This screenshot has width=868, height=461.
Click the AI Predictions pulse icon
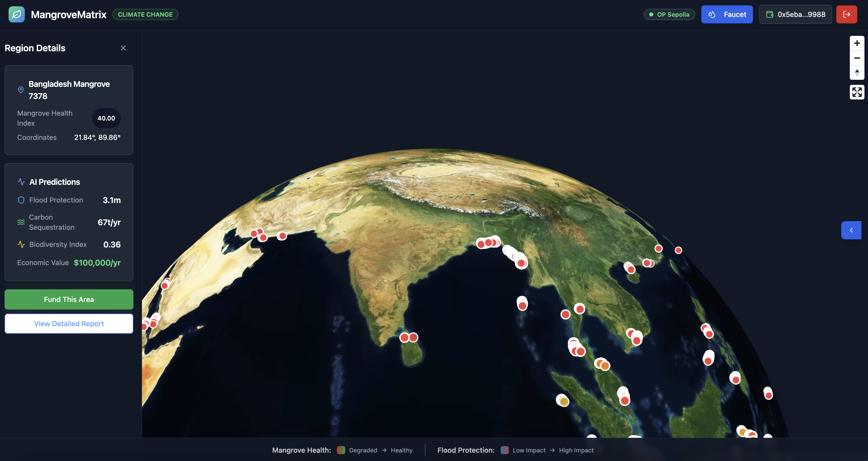(x=21, y=182)
